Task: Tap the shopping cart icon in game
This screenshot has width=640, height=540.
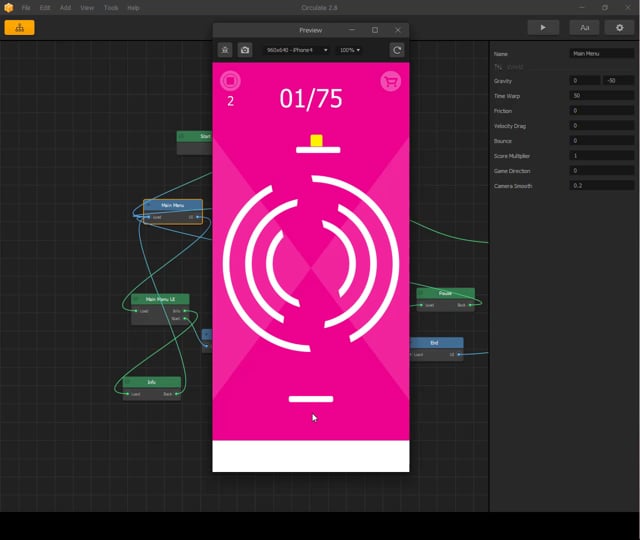Action: [x=391, y=81]
